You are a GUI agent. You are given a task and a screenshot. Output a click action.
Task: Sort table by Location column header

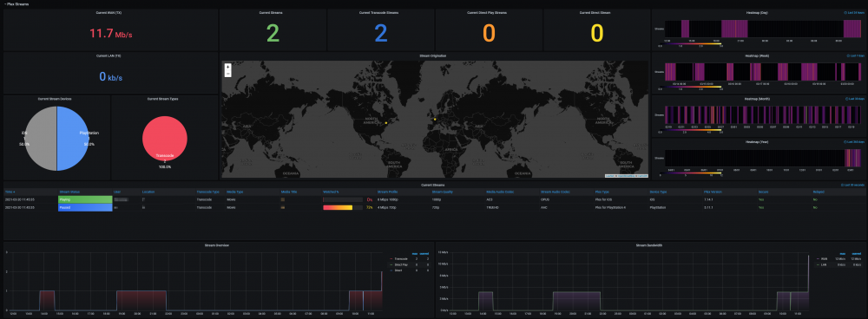[148, 192]
